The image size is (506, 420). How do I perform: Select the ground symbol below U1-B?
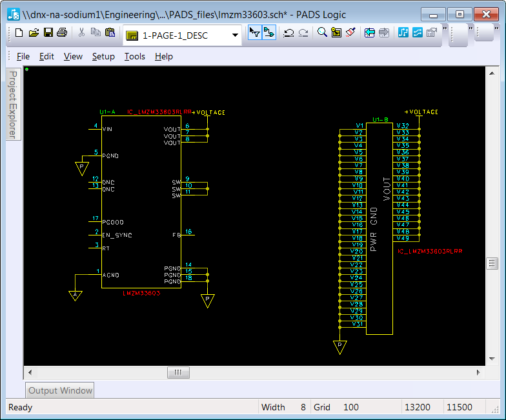click(339, 347)
